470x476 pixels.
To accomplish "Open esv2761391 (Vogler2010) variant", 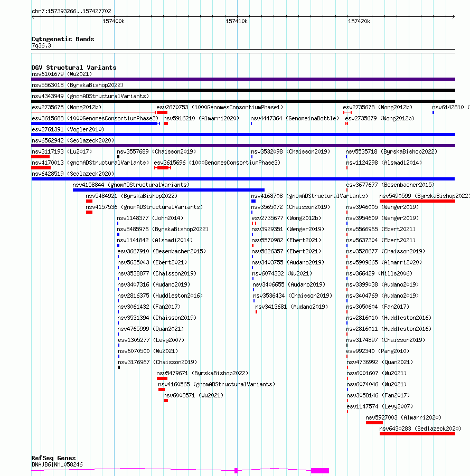I will pyautogui.click(x=68, y=130).
